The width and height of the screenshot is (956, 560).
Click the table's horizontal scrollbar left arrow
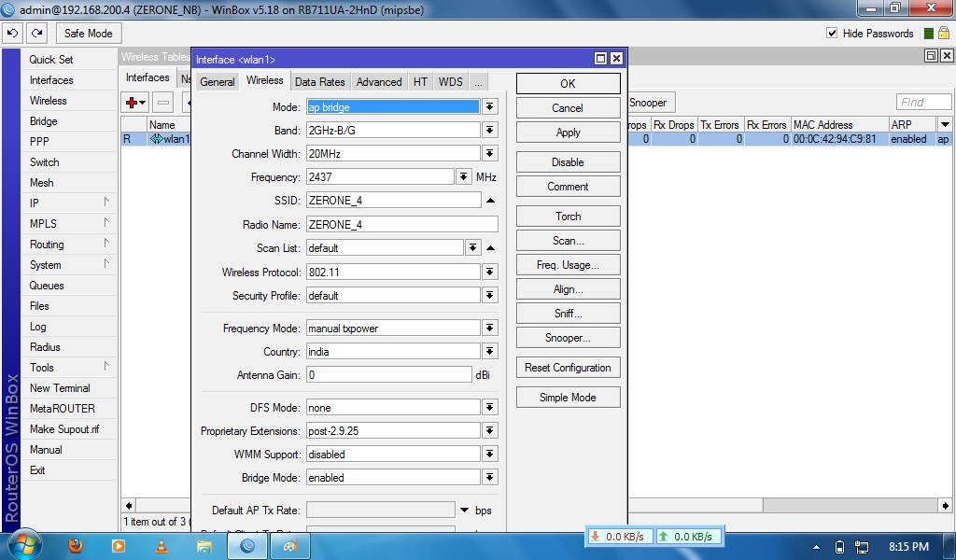[x=129, y=506]
